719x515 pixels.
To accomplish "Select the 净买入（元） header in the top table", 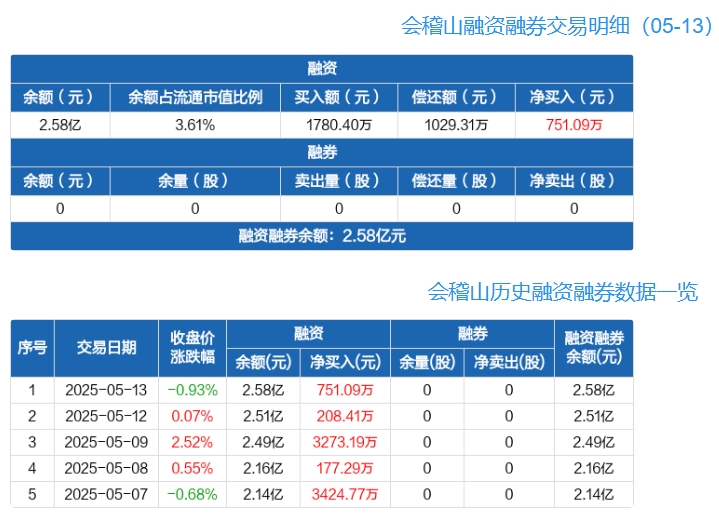I will tap(574, 97).
